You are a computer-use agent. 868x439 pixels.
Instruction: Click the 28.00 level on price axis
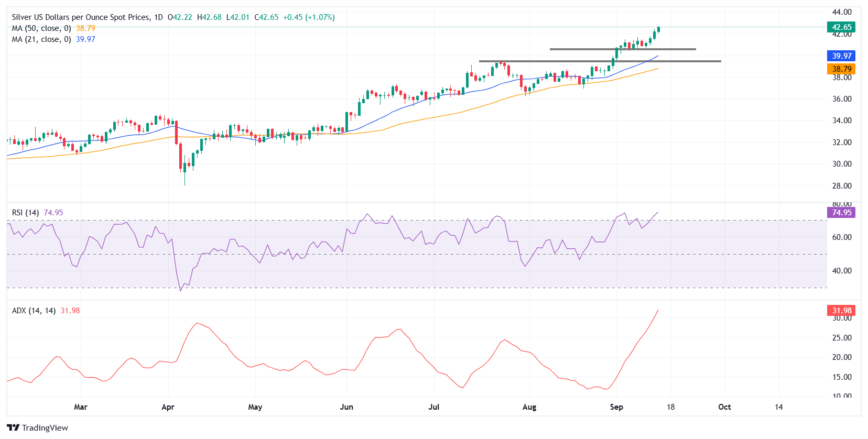842,186
